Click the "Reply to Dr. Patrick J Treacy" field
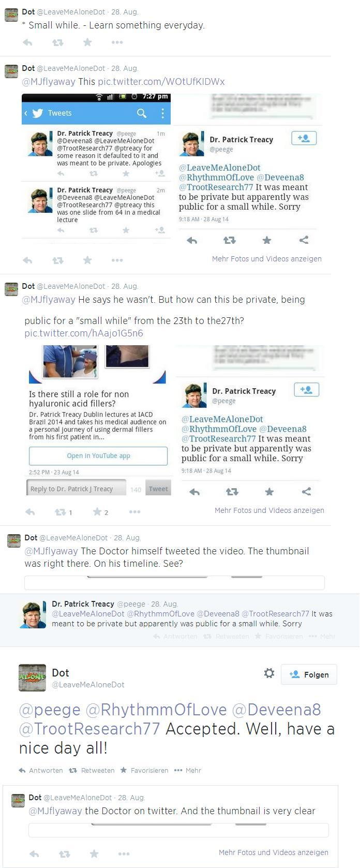Image resolution: width=360 pixels, height=868 pixels. pyautogui.click(x=77, y=489)
